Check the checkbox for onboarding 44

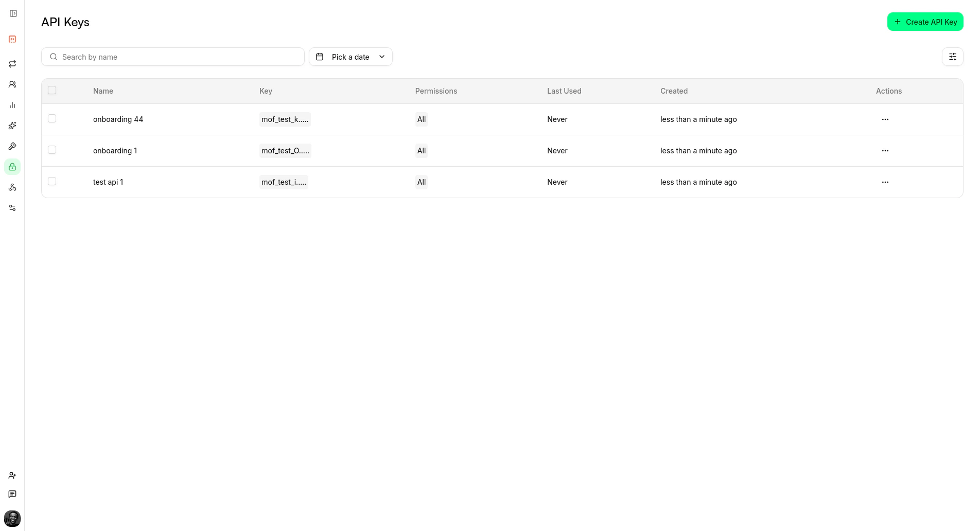coord(52,118)
